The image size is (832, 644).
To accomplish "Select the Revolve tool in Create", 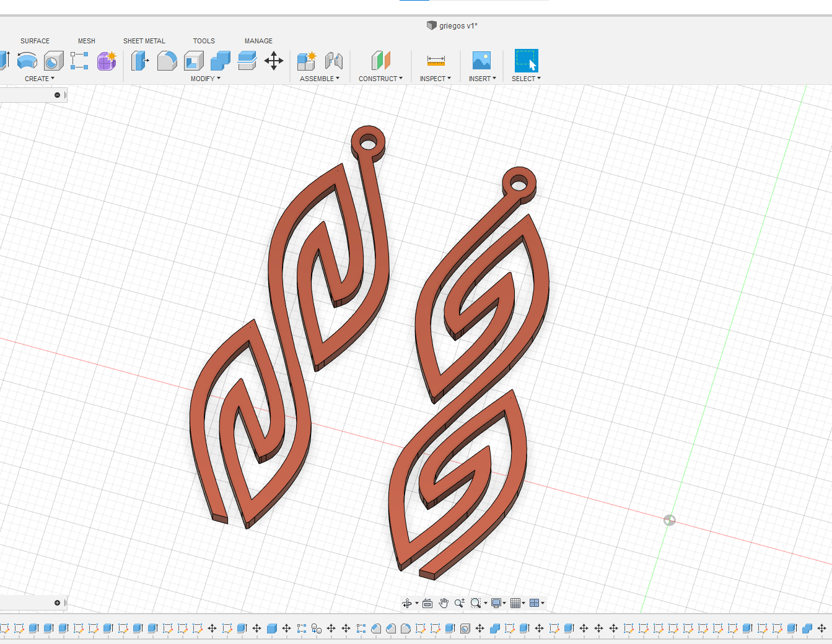I will tap(27, 61).
